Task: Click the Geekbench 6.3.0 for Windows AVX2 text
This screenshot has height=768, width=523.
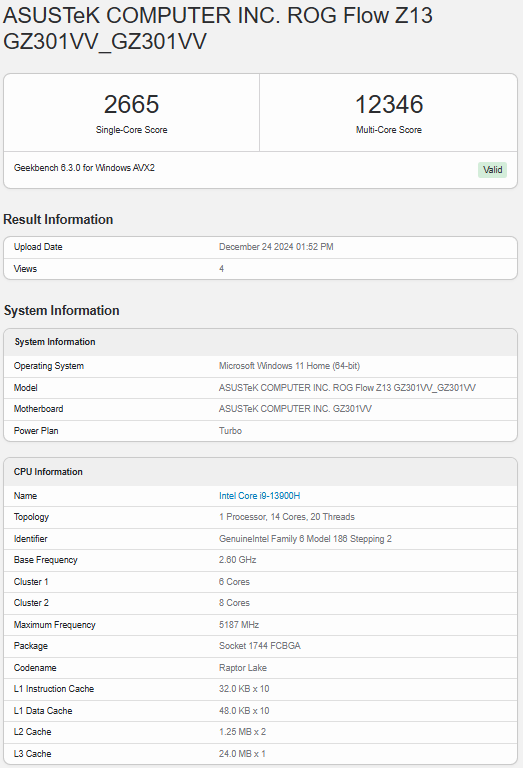Action: pos(84,168)
